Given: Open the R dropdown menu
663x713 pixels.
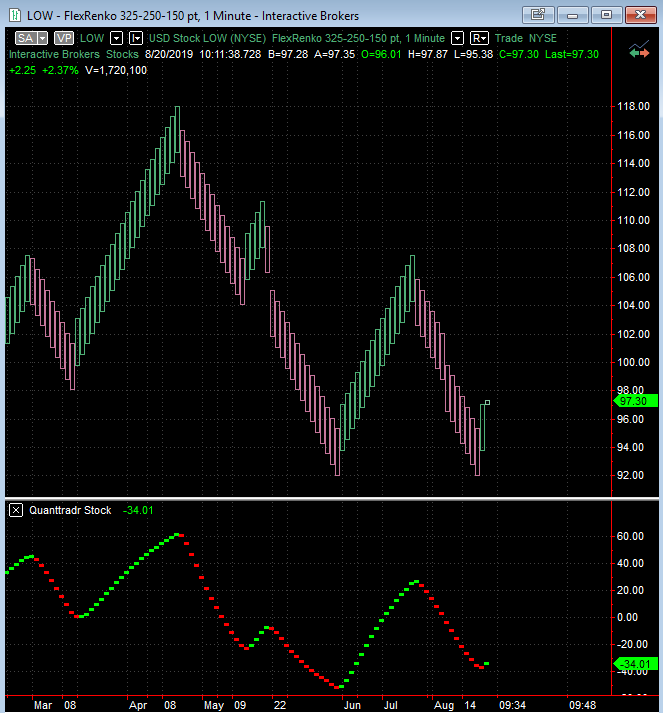Looking at the screenshot, I should [479, 38].
